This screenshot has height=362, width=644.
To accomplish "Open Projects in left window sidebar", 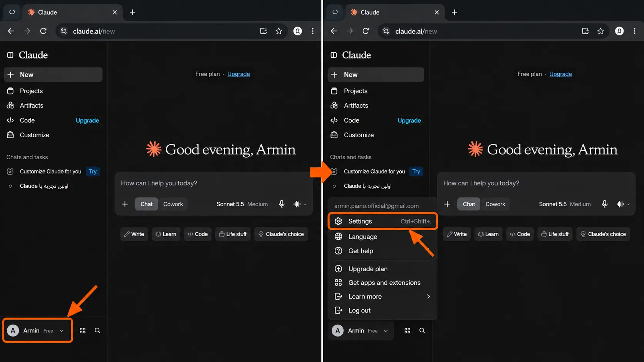I will click(x=53, y=91).
